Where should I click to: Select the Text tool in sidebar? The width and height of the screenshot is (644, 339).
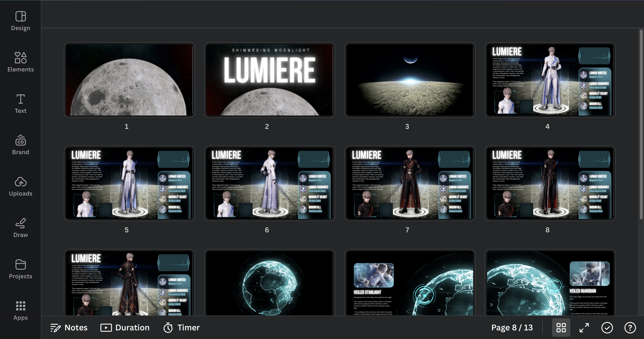pyautogui.click(x=21, y=104)
